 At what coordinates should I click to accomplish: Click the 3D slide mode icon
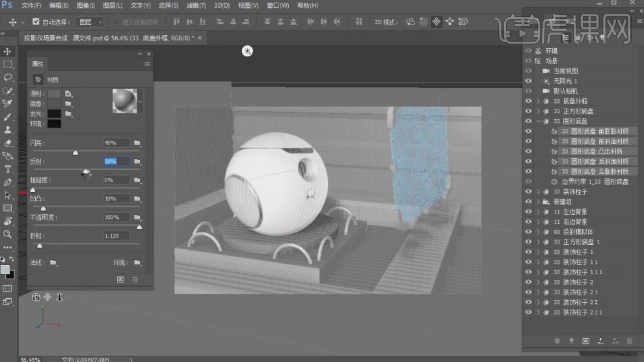[450, 21]
